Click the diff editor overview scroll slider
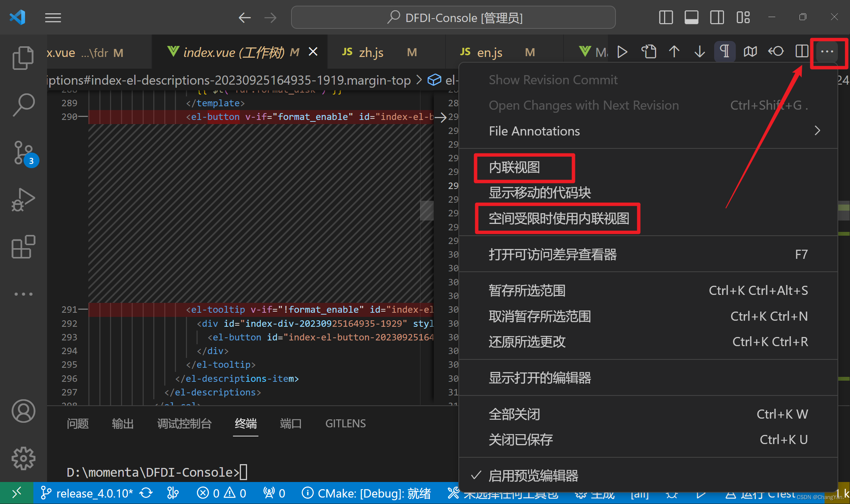 (427, 211)
